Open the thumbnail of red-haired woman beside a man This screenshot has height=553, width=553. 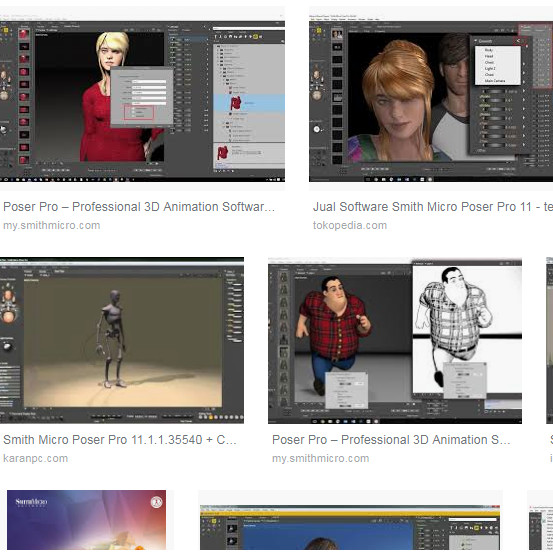[x=431, y=98]
